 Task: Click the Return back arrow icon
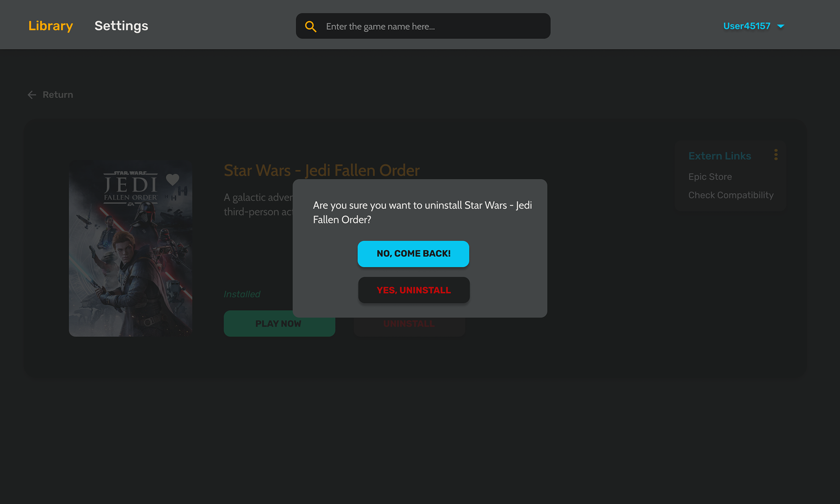click(32, 95)
